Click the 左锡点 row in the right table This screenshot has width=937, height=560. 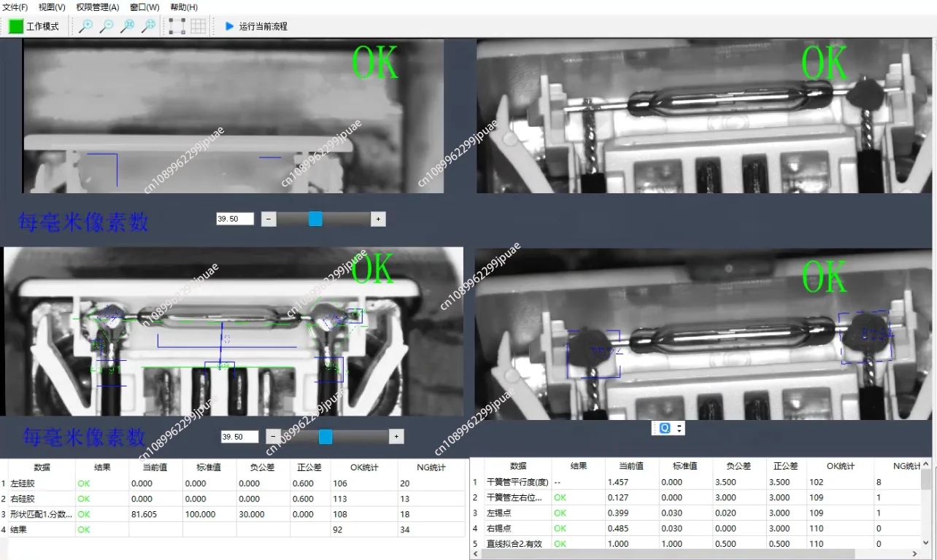click(x=695, y=513)
